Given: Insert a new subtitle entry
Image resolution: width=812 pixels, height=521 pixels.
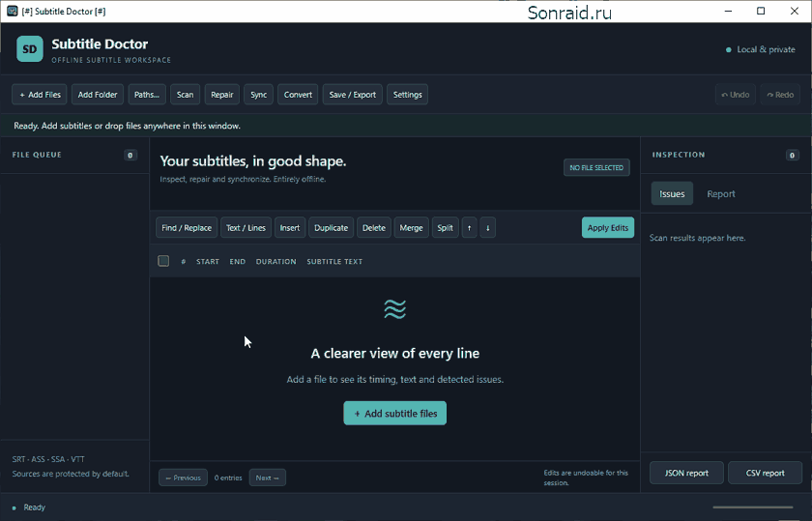Looking at the screenshot, I should coord(289,228).
